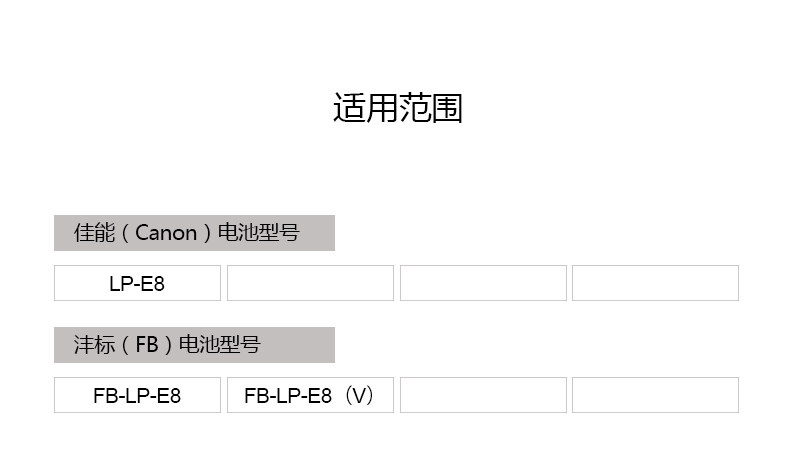Click the 沣标 (FB) 电池型号 header
790x469 pixels.
[194, 345]
